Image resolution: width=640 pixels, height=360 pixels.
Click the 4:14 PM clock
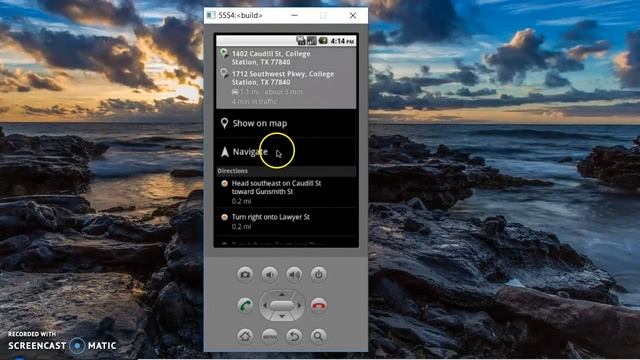click(x=342, y=41)
